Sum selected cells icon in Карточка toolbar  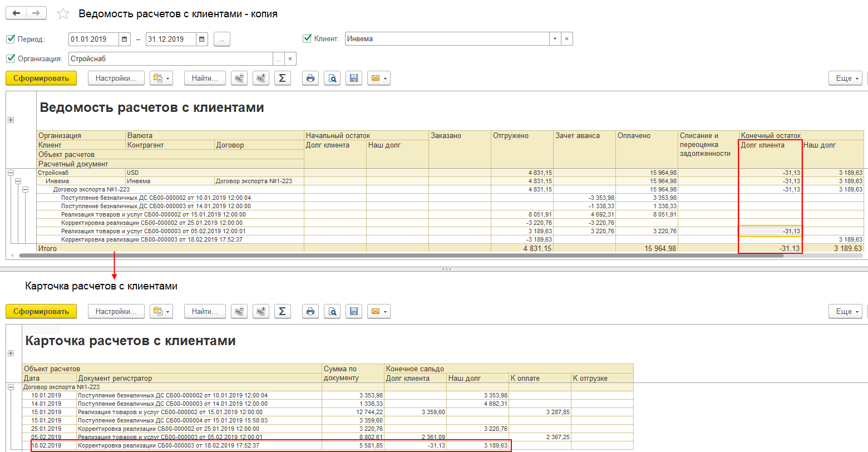click(282, 312)
